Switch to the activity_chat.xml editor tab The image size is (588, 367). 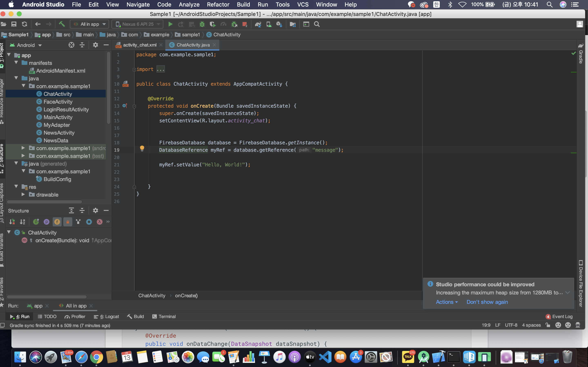139,45
